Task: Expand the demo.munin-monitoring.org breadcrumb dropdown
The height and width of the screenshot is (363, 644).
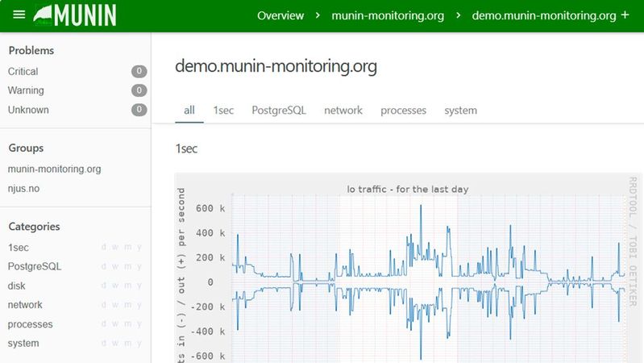Action: tap(543, 15)
